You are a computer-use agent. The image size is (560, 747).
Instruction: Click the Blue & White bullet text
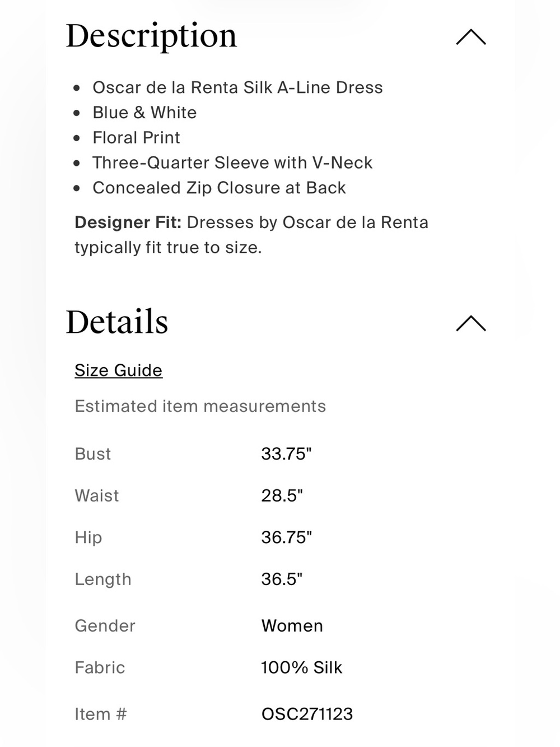(x=144, y=113)
